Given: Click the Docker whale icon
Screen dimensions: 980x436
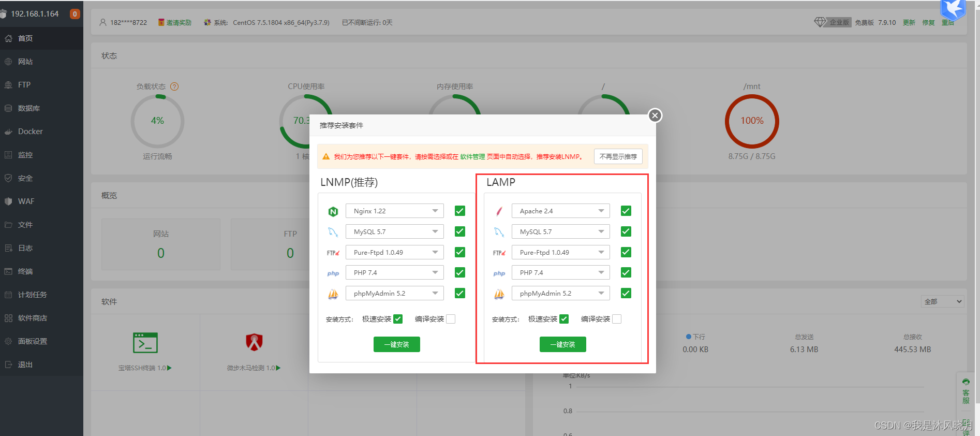Looking at the screenshot, I should coord(8,132).
